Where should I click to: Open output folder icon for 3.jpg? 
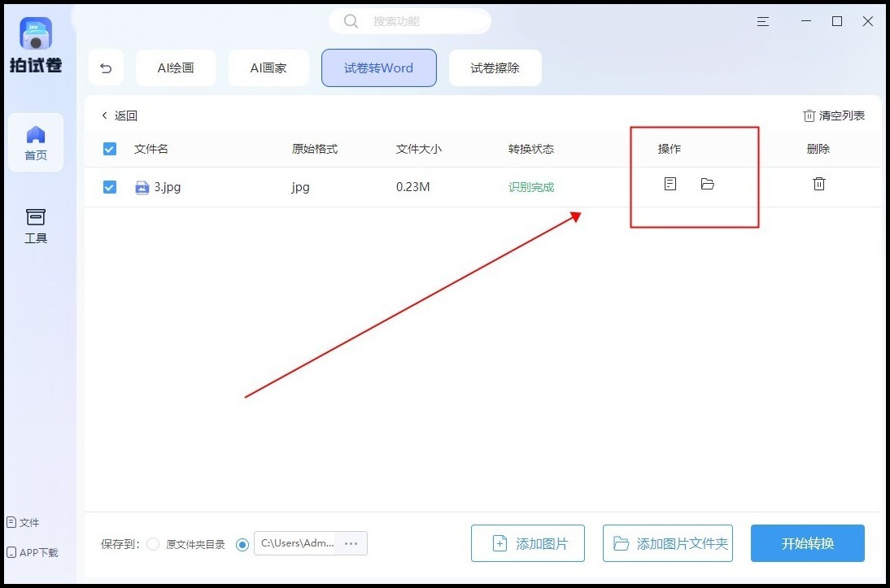click(x=707, y=184)
